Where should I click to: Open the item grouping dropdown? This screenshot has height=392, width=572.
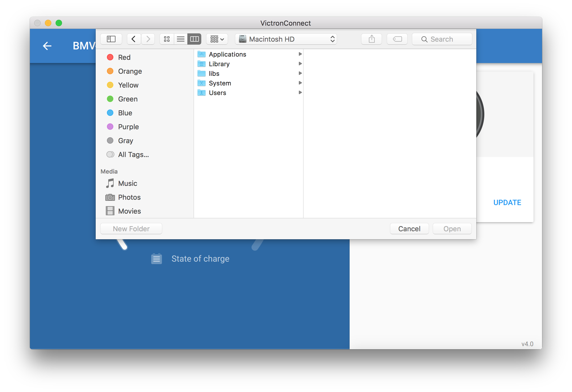point(217,39)
